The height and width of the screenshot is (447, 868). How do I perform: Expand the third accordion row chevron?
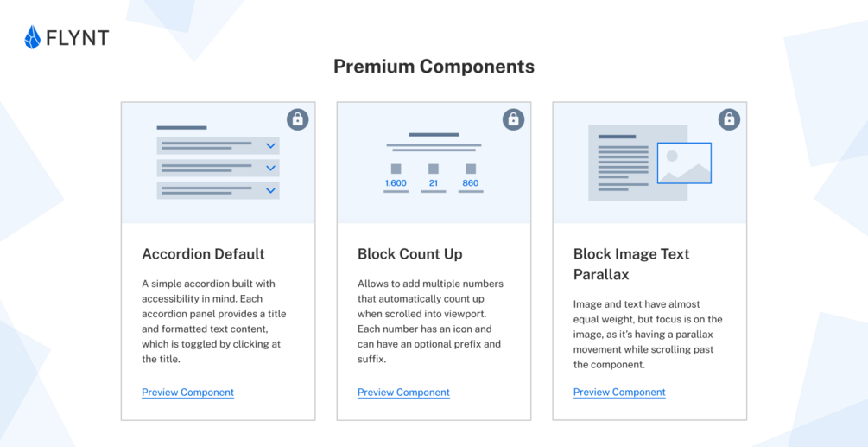tap(270, 190)
